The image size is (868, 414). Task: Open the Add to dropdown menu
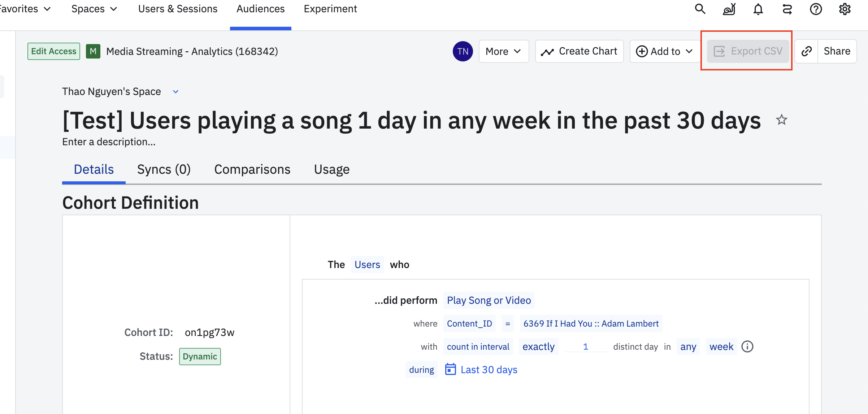664,51
